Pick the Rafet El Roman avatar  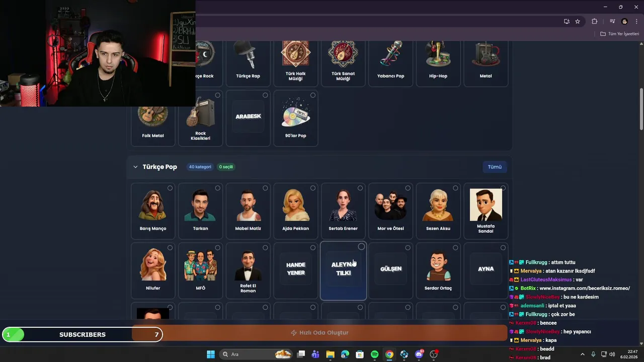coord(248,264)
